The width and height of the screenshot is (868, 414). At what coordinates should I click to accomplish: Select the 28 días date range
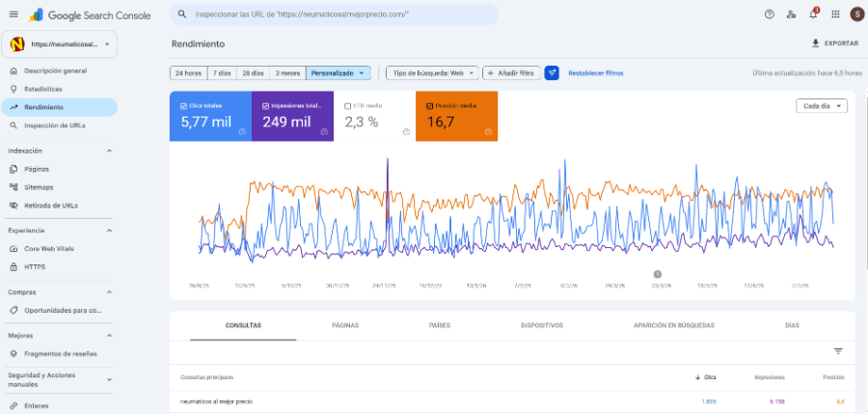254,73
